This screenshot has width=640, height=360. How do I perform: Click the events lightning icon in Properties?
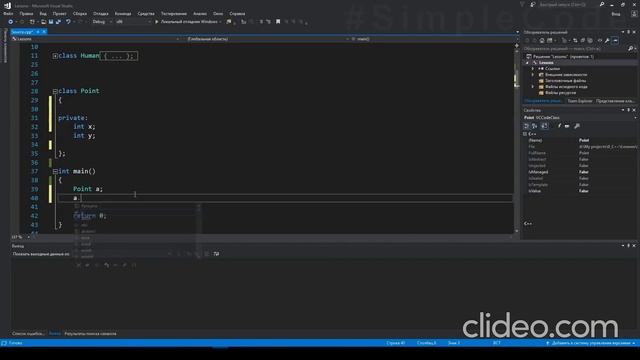pos(559,126)
